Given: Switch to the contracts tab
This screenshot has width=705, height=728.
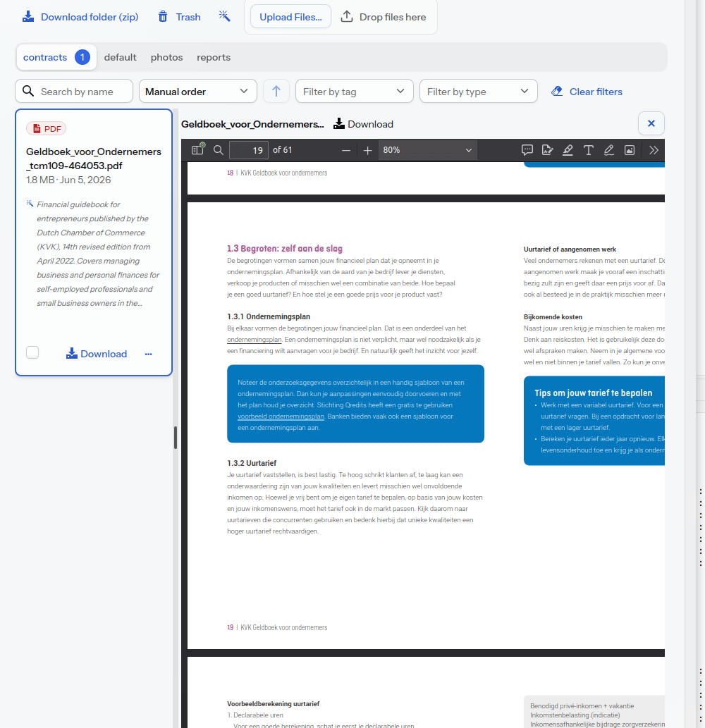Looking at the screenshot, I should [x=56, y=57].
